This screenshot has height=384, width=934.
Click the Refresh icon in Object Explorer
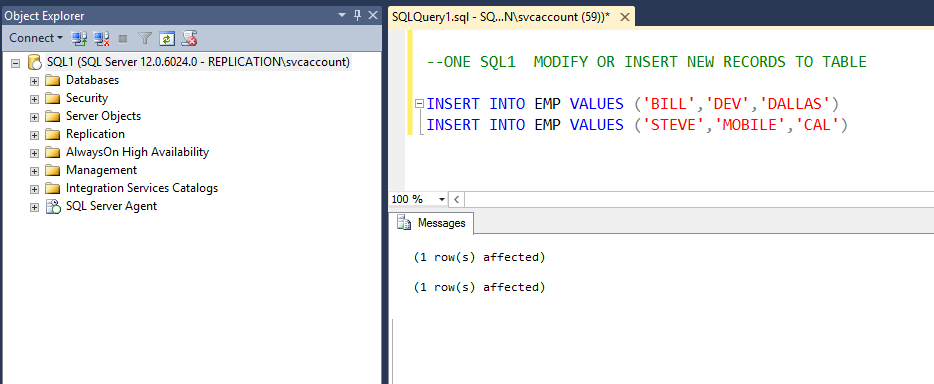tap(167, 39)
